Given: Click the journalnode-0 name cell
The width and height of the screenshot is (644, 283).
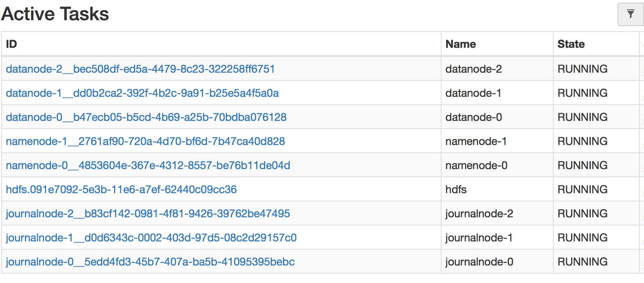Looking at the screenshot, I should 479,262.
